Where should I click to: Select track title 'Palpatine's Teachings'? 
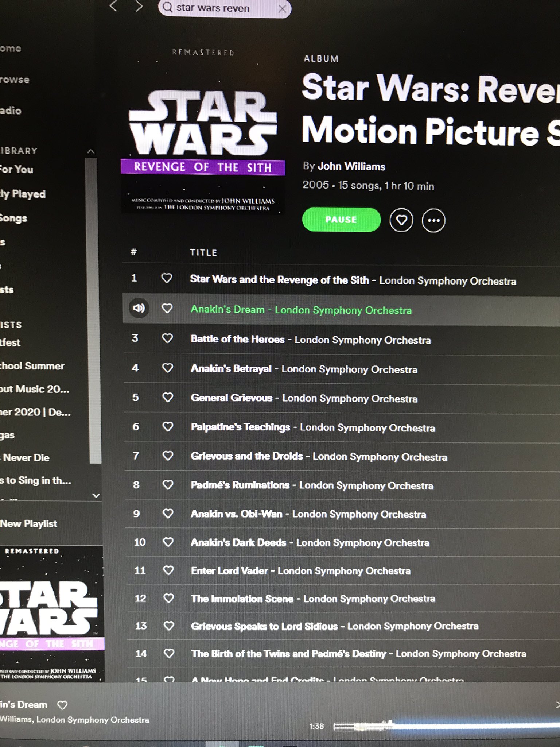(241, 427)
